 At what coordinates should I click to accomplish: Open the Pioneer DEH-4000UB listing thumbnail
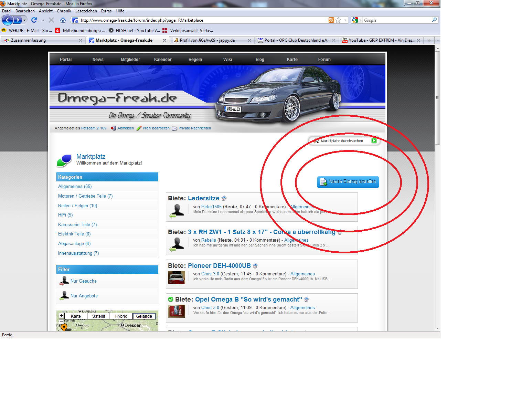(177, 277)
